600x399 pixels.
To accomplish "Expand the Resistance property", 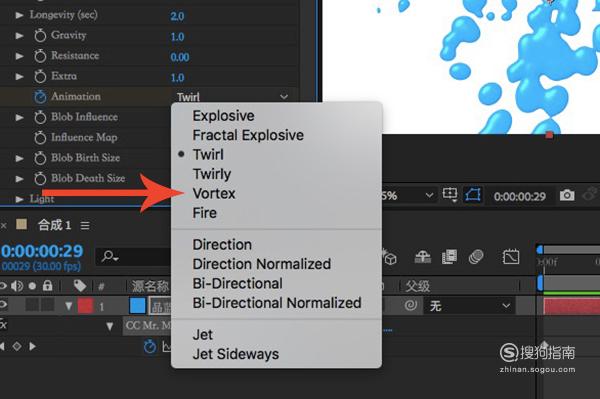I will point(19,56).
